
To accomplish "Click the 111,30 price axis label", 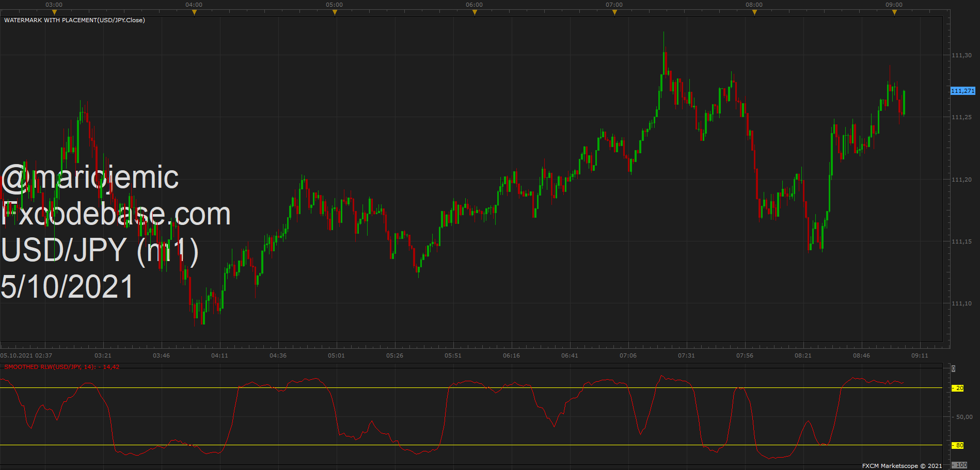I will pos(961,55).
